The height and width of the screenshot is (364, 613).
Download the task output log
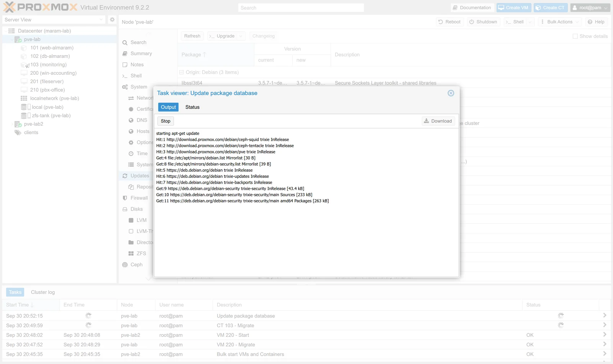coord(438,121)
